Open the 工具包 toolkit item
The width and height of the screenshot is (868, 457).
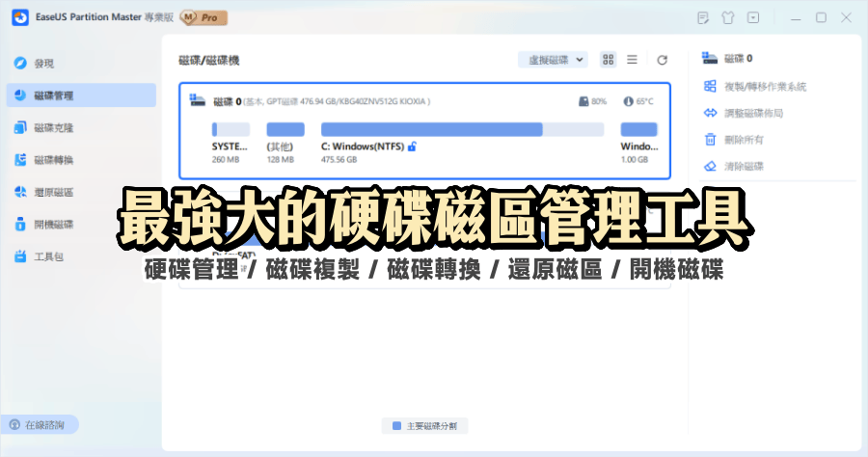pos(81,256)
